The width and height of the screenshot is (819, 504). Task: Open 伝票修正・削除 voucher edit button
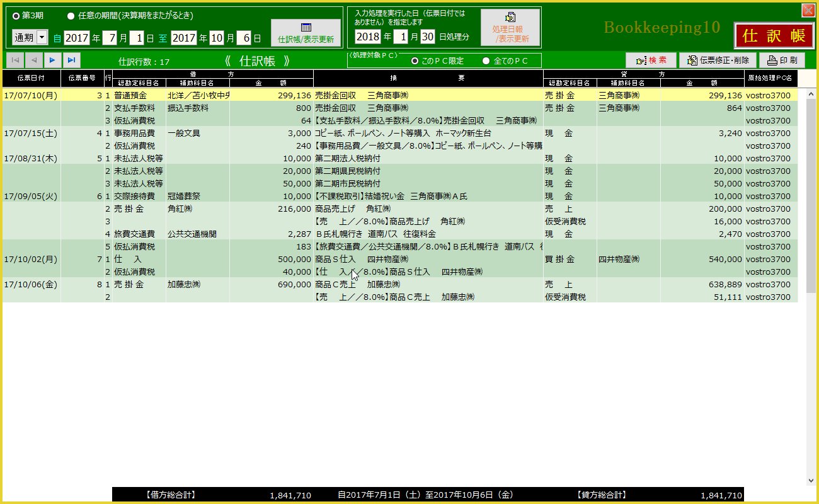coord(718,60)
